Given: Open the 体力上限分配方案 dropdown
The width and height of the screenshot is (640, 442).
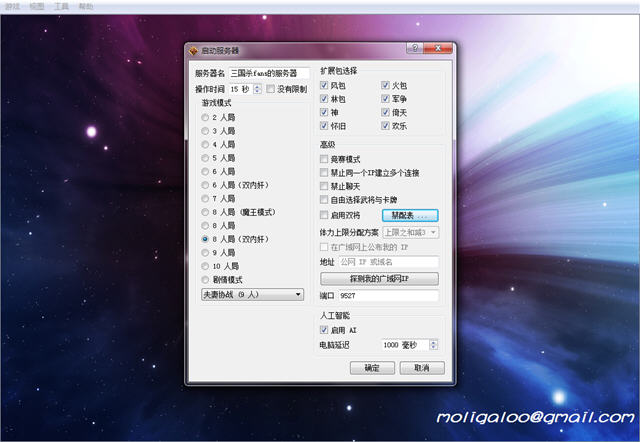Looking at the screenshot, I should 411,233.
